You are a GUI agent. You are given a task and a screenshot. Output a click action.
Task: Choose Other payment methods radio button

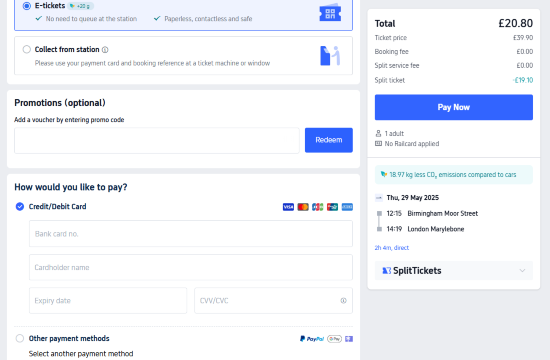tap(20, 338)
